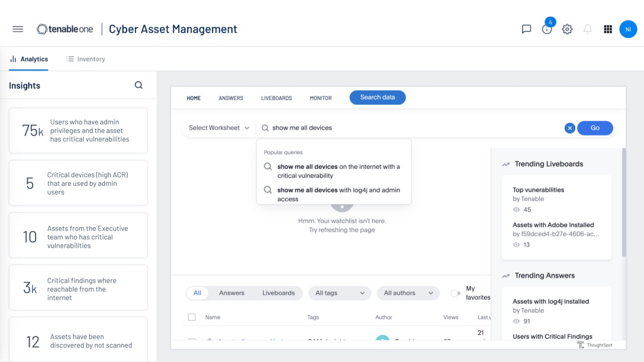Open the All authors dropdown
This screenshot has width=644, height=362.
[408, 293]
